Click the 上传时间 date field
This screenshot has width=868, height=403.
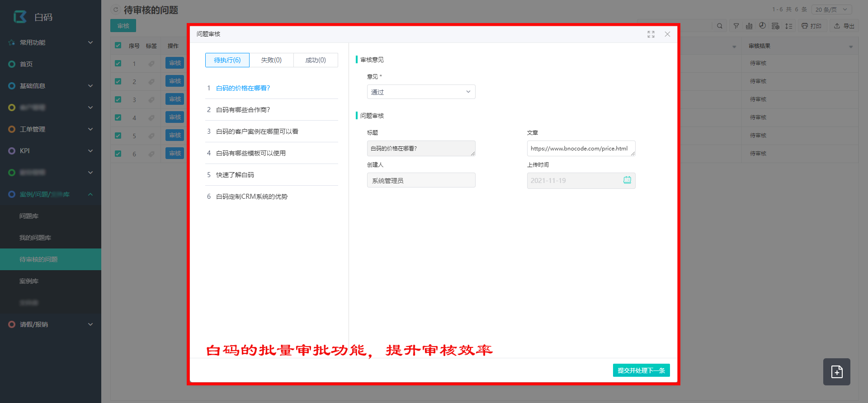click(581, 180)
